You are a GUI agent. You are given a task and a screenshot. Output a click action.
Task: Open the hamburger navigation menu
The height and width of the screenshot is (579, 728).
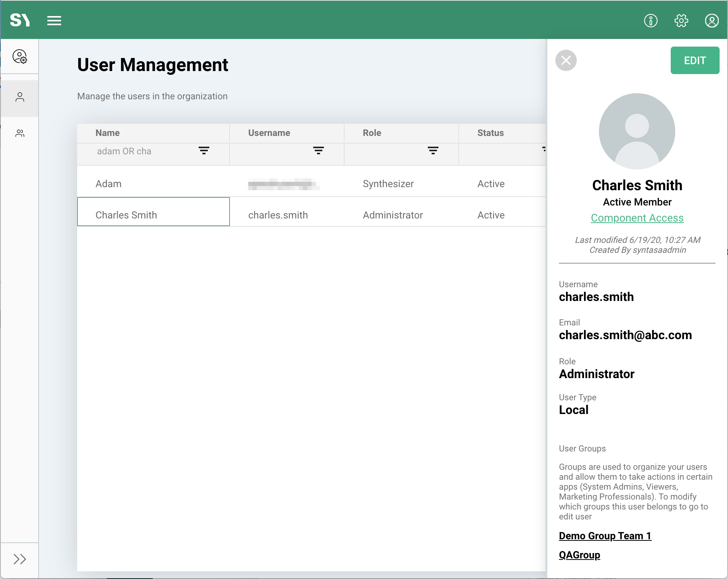click(54, 20)
